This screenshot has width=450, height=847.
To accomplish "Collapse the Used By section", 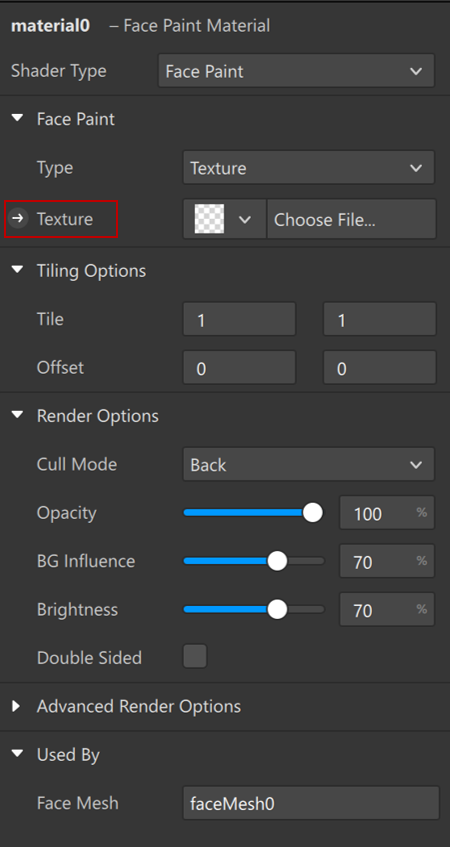I will (x=18, y=753).
